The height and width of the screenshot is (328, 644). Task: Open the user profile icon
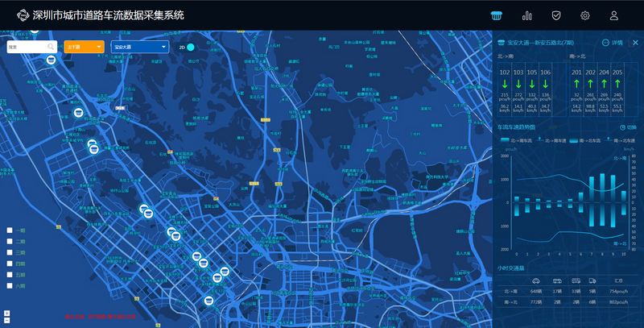point(614,15)
